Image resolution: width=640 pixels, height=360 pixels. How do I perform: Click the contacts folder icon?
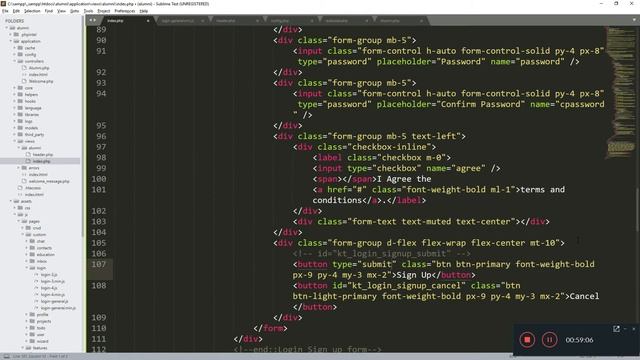(x=32, y=248)
